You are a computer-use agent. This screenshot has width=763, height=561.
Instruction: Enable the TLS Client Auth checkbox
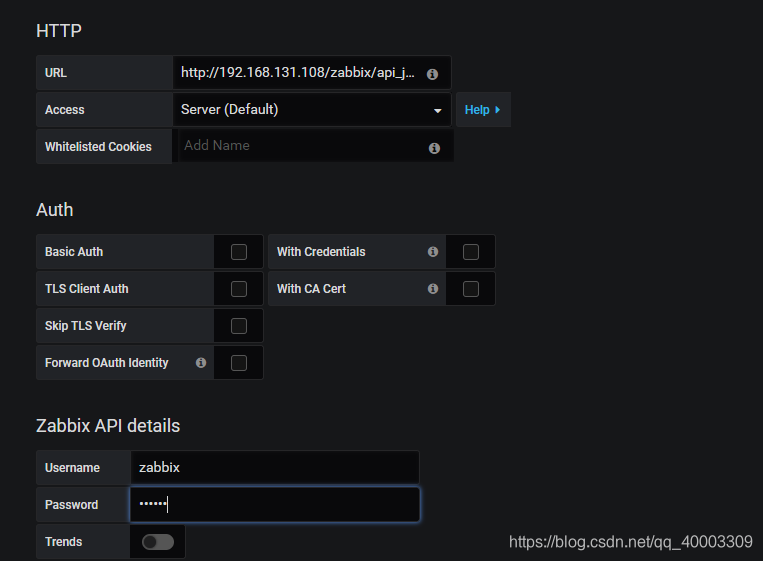tap(238, 289)
